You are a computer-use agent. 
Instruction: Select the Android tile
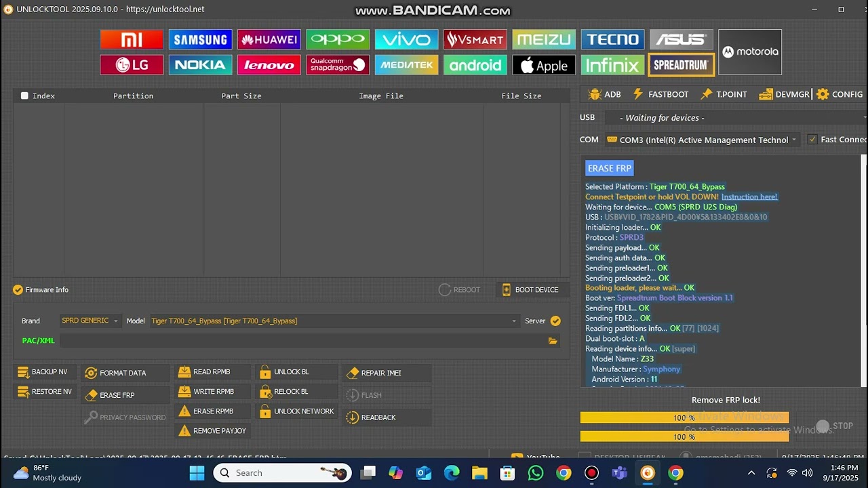pos(475,65)
